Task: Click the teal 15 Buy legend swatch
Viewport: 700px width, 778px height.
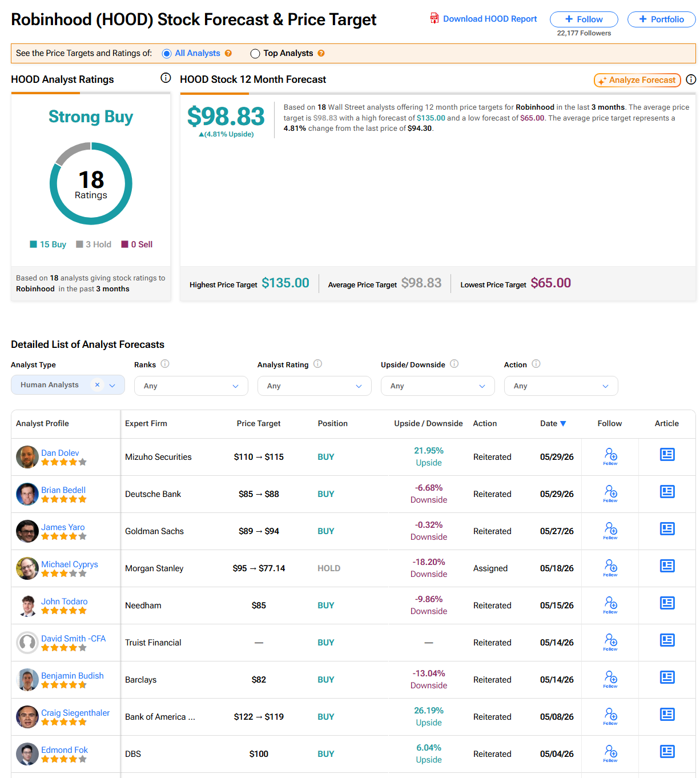Action: coord(33,244)
